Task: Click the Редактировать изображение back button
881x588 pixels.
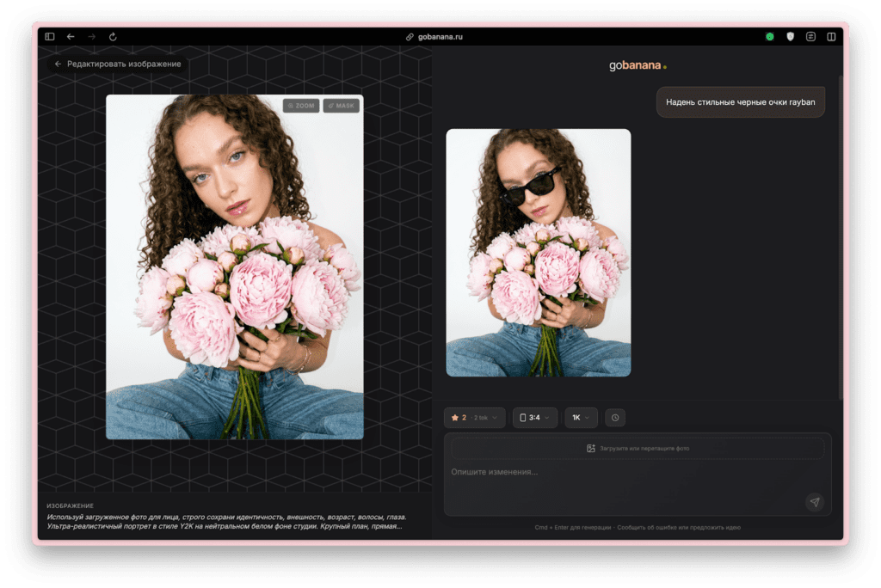Action: [117, 64]
